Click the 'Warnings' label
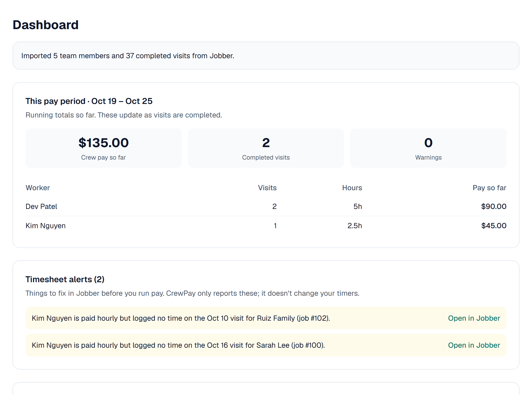The height and width of the screenshot is (395, 532). pos(428,157)
